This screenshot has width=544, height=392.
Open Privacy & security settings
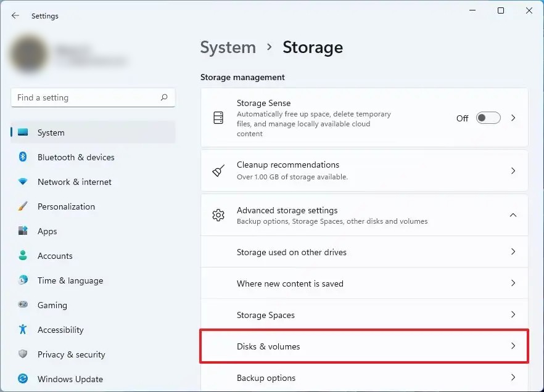(x=93, y=354)
